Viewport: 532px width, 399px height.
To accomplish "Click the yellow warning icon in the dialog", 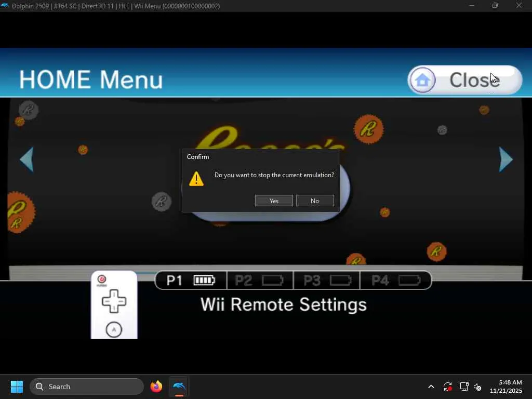I will coord(196,179).
